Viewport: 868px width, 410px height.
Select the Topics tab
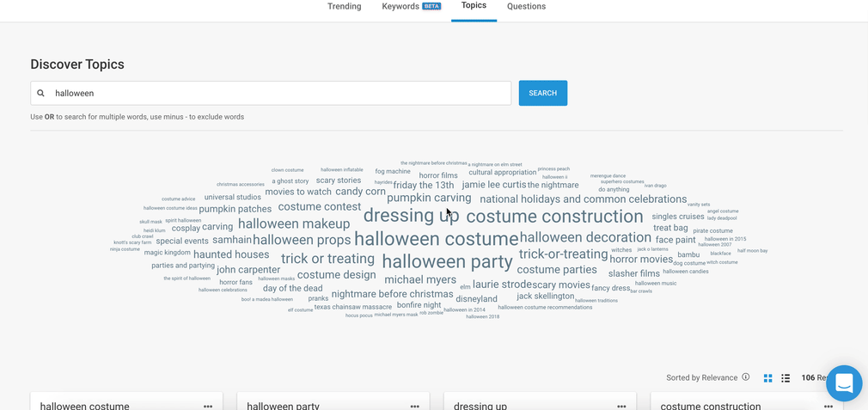tap(474, 6)
